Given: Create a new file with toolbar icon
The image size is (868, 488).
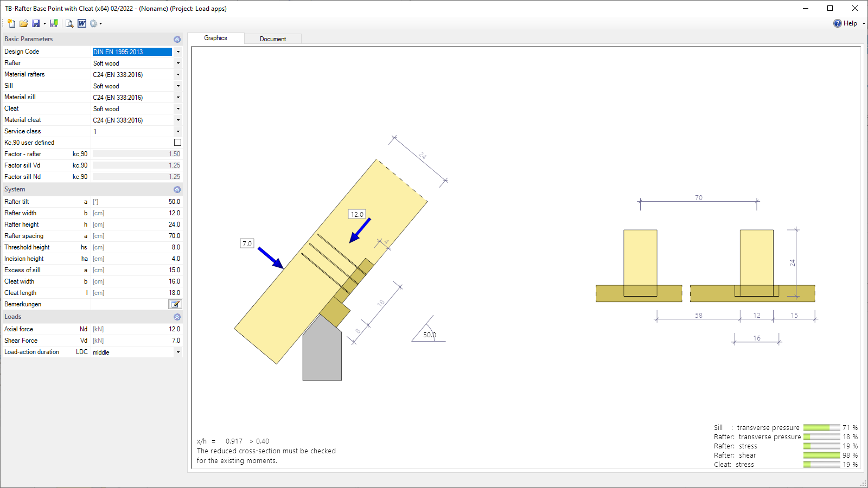Looking at the screenshot, I should 11,23.
